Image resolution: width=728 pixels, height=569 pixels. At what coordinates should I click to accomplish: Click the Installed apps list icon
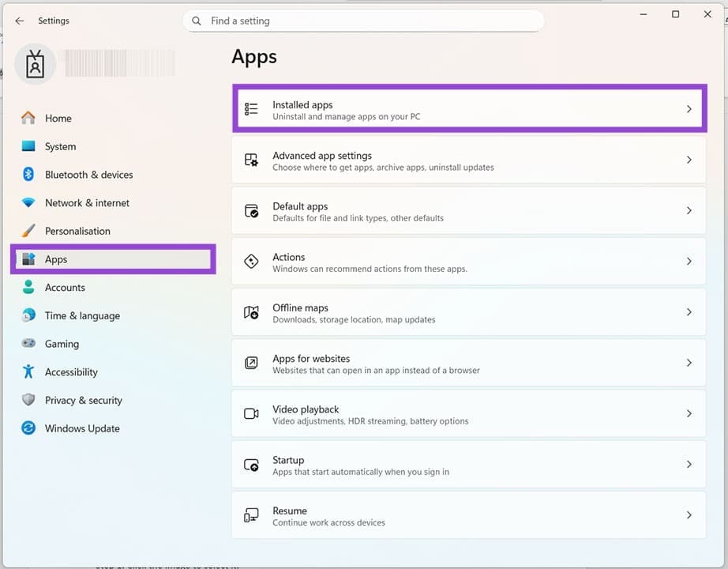click(x=251, y=108)
